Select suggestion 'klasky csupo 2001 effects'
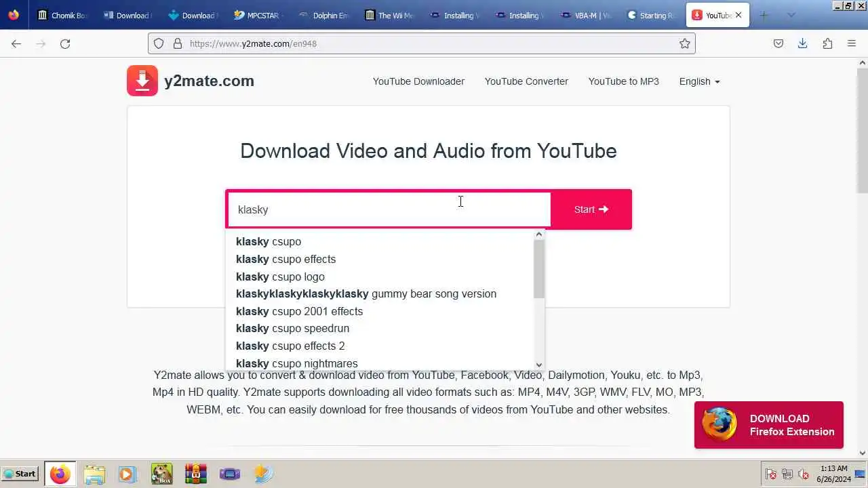Screen dimensions: 868x488 299,311
